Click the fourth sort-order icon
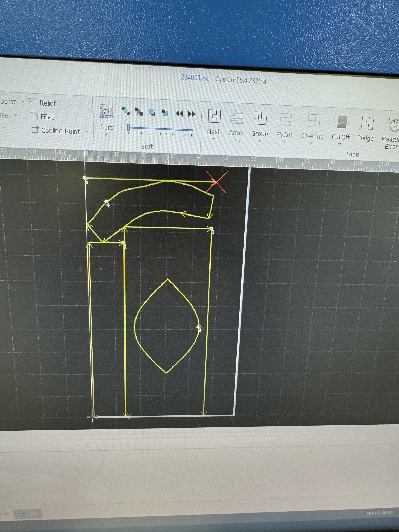The height and width of the screenshot is (532, 399). [165, 113]
